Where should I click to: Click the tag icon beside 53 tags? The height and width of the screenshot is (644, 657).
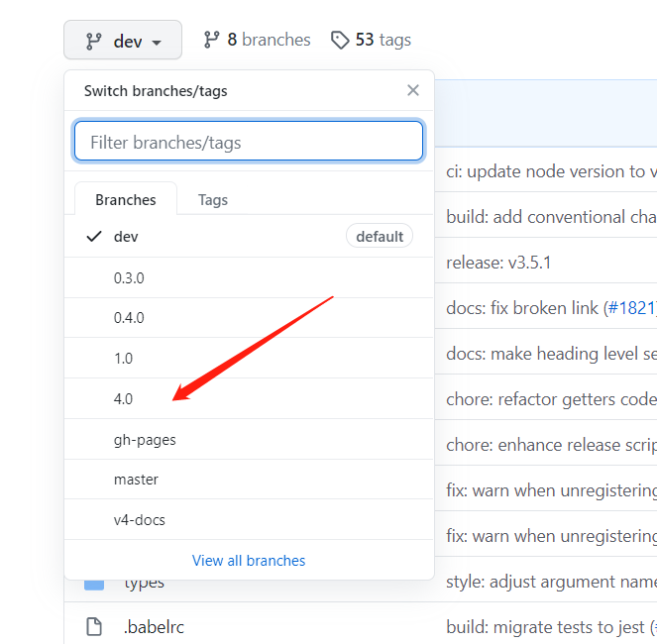tap(340, 40)
